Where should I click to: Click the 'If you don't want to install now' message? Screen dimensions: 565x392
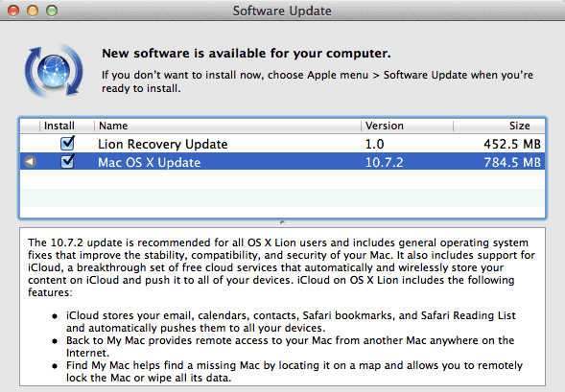pyautogui.click(x=318, y=81)
